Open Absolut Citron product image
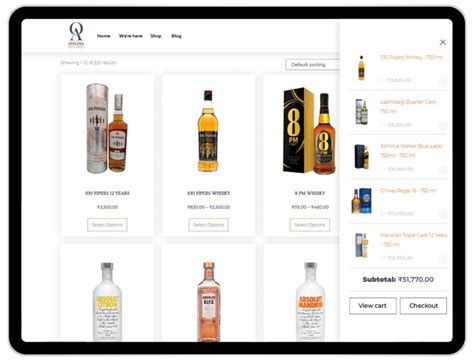474x361 pixels. point(107,302)
